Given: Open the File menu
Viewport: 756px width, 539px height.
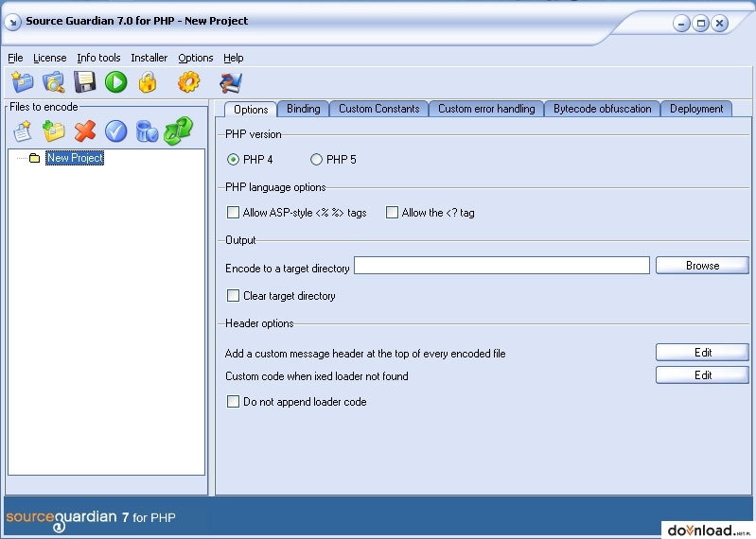Looking at the screenshot, I should coord(15,58).
